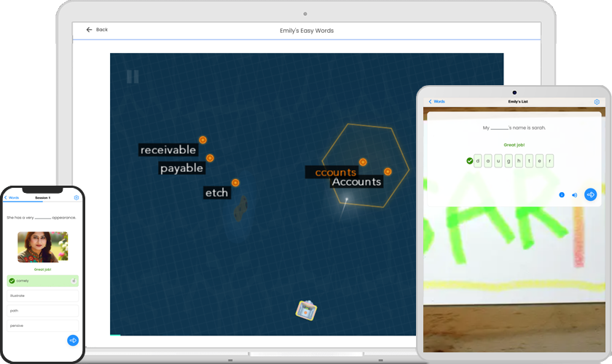This screenshot has width=612, height=364.
Task: Click the orange dot above 'ccounts'
Action: (363, 162)
